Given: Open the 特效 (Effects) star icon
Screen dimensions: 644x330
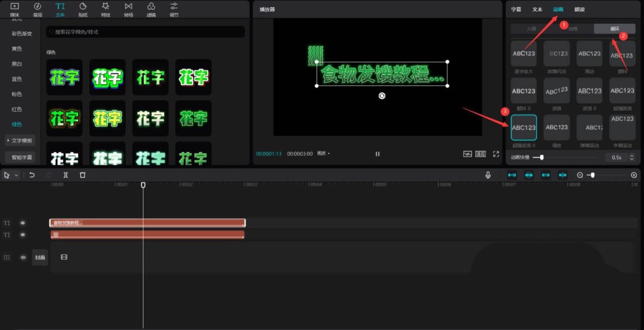Looking at the screenshot, I should pos(106,8).
